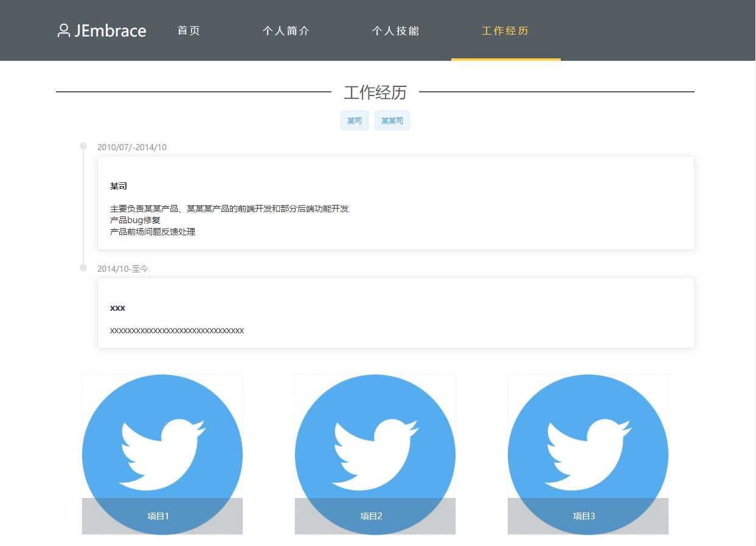Click the 项目3 caption label
The image size is (756, 546).
tap(584, 516)
